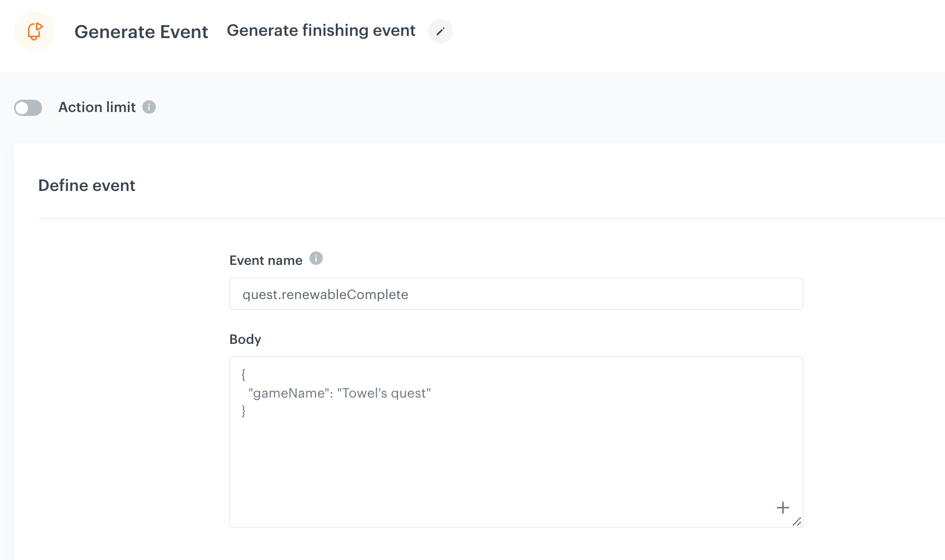Click the closing curly brace in Body
This screenshot has height=560, width=945.
click(x=243, y=411)
